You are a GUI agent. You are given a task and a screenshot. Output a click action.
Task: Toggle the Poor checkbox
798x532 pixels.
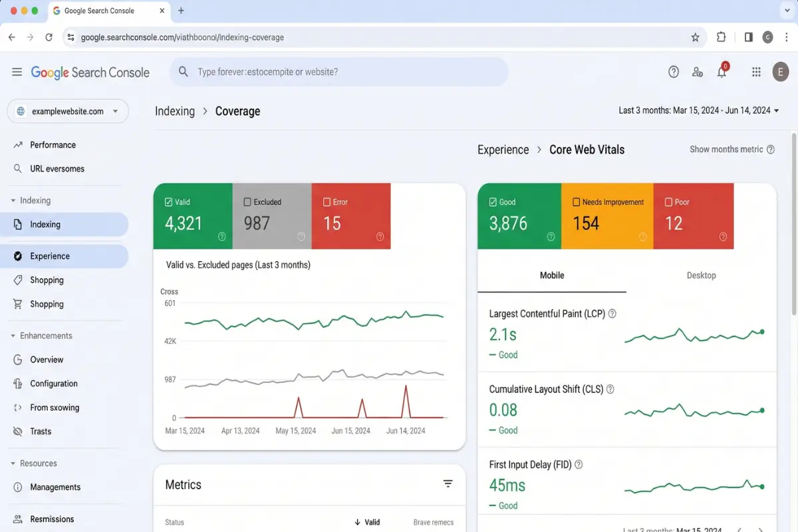pos(668,201)
